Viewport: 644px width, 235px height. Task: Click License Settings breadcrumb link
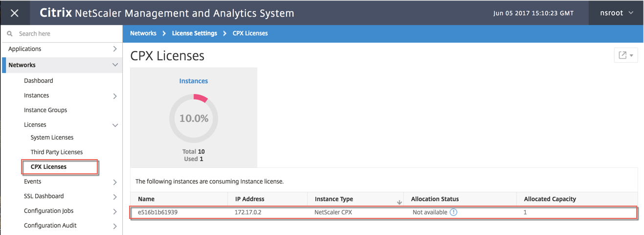[195, 33]
